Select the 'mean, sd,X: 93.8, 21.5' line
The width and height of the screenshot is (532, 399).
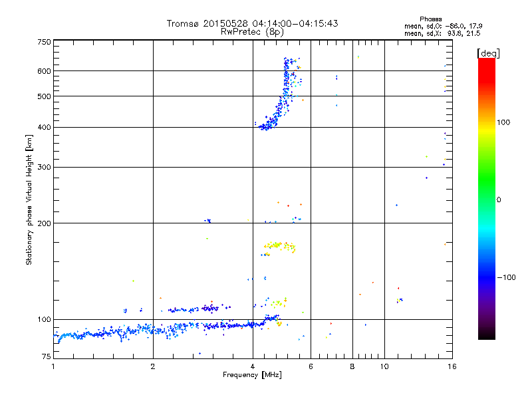click(442, 33)
